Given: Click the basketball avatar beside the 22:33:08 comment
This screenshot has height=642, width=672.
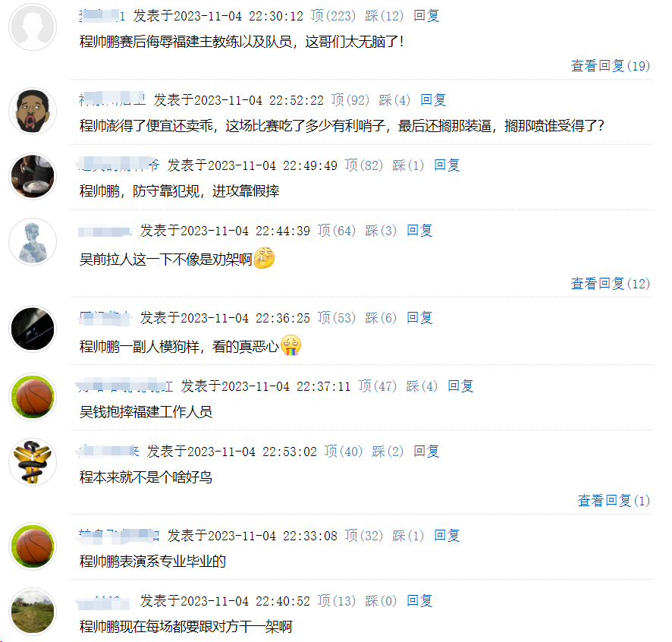Looking at the screenshot, I should (33, 546).
